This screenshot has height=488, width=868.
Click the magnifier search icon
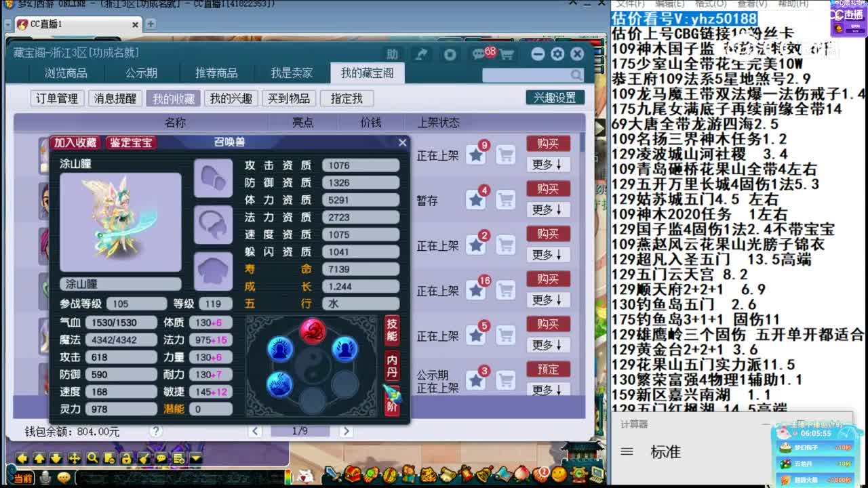click(x=576, y=75)
